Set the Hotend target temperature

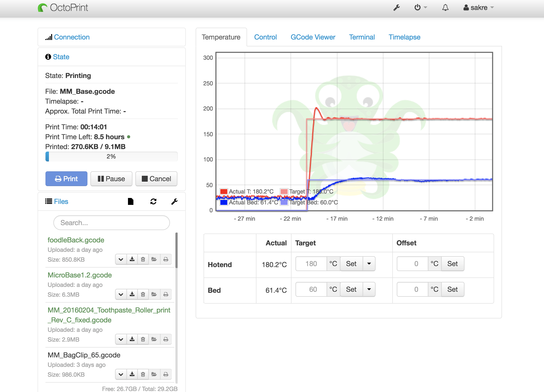coord(351,264)
